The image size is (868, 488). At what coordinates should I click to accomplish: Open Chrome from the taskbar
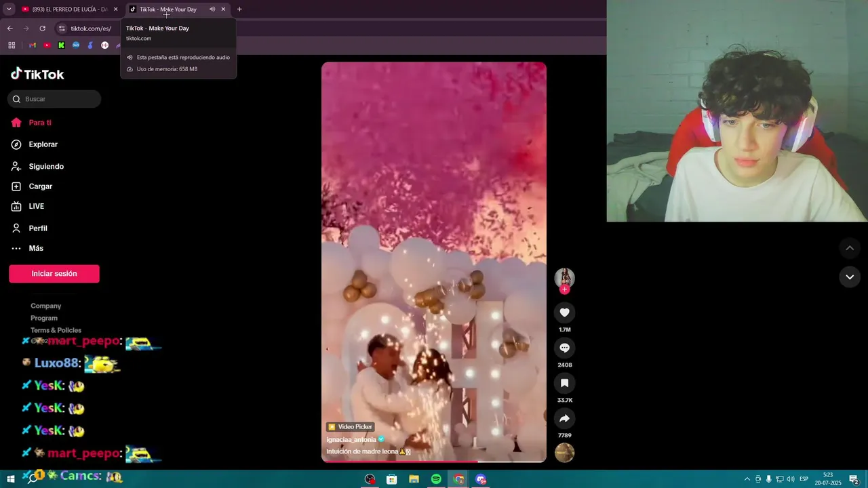(458, 479)
